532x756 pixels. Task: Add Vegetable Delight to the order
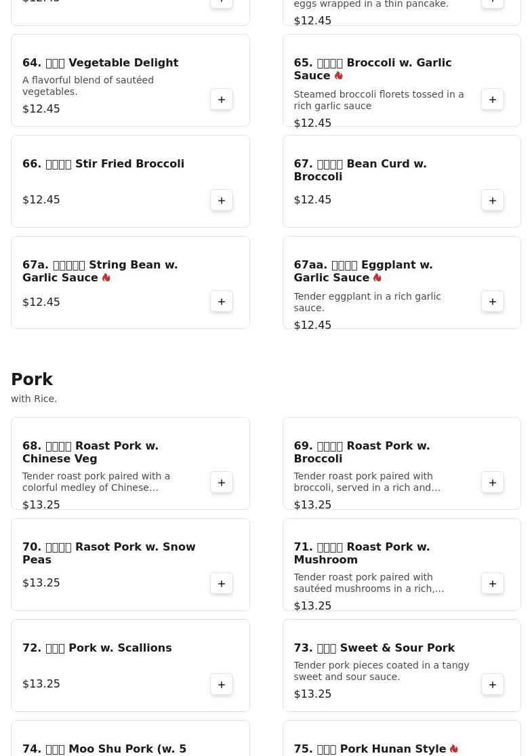click(x=222, y=100)
